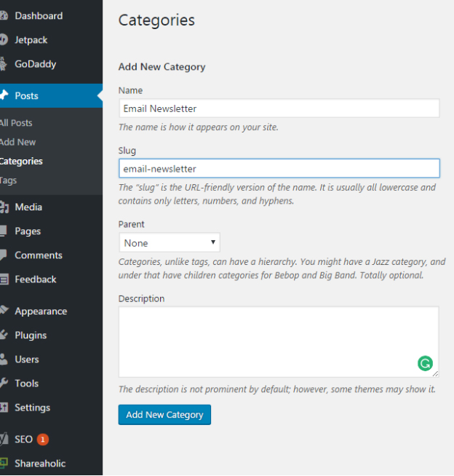Click the Name input field
The height and width of the screenshot is (476, 454).
tap(279, 108)
